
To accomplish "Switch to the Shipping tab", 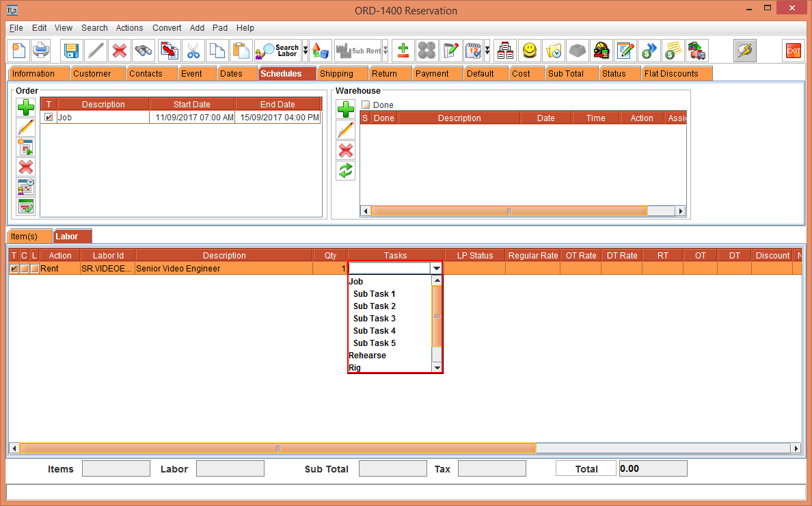I will click(336, 74).
